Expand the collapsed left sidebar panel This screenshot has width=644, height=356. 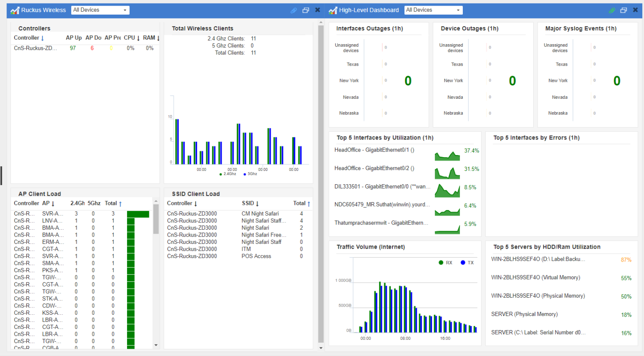pos(2,175)
